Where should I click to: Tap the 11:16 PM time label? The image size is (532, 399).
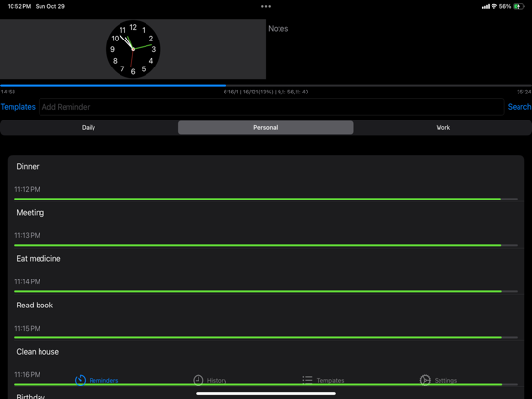click(x=28, y=374)
